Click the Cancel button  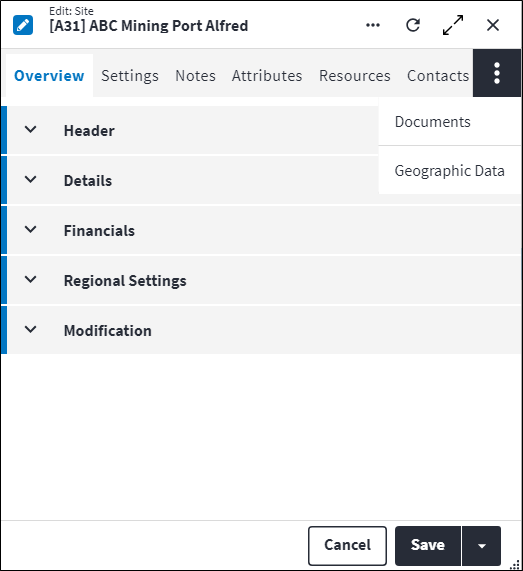(347, 546)
